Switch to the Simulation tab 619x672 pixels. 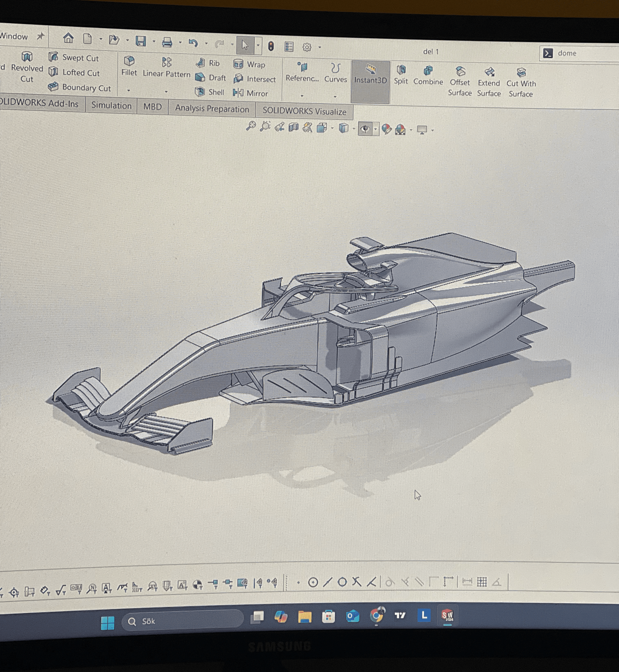[111, 105]
